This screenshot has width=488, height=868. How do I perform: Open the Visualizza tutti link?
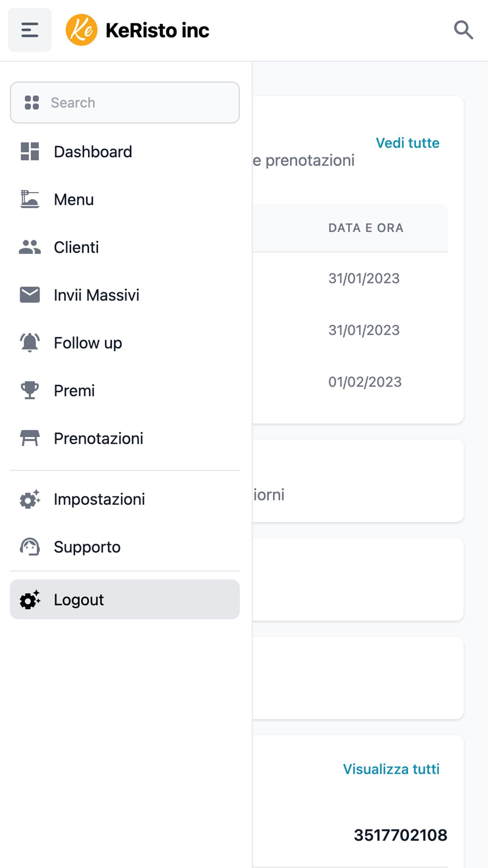point(391,769)
